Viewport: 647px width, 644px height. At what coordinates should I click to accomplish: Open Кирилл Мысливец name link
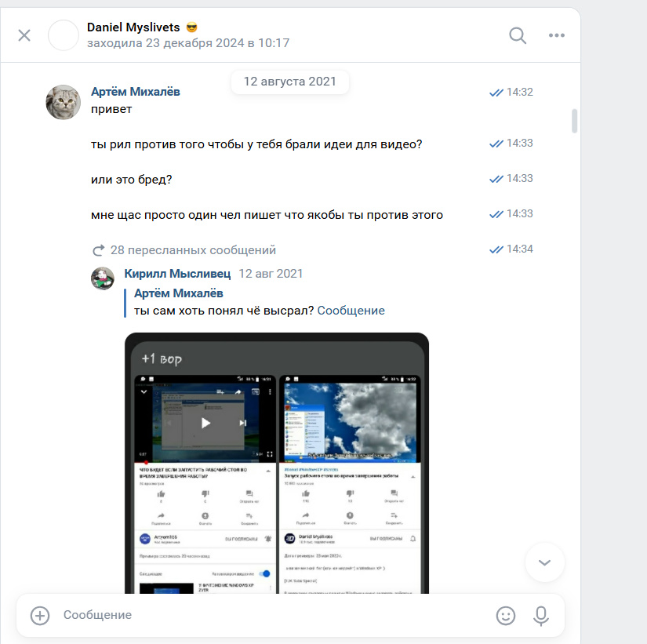[x=177, y=274]
